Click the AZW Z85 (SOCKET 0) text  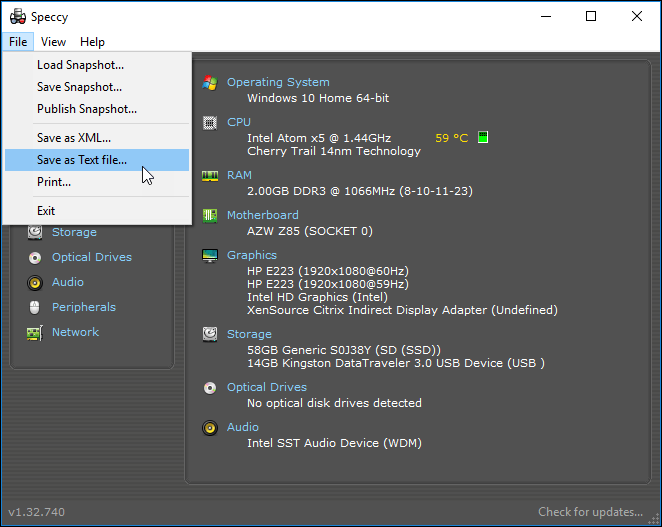coord(310,231)
